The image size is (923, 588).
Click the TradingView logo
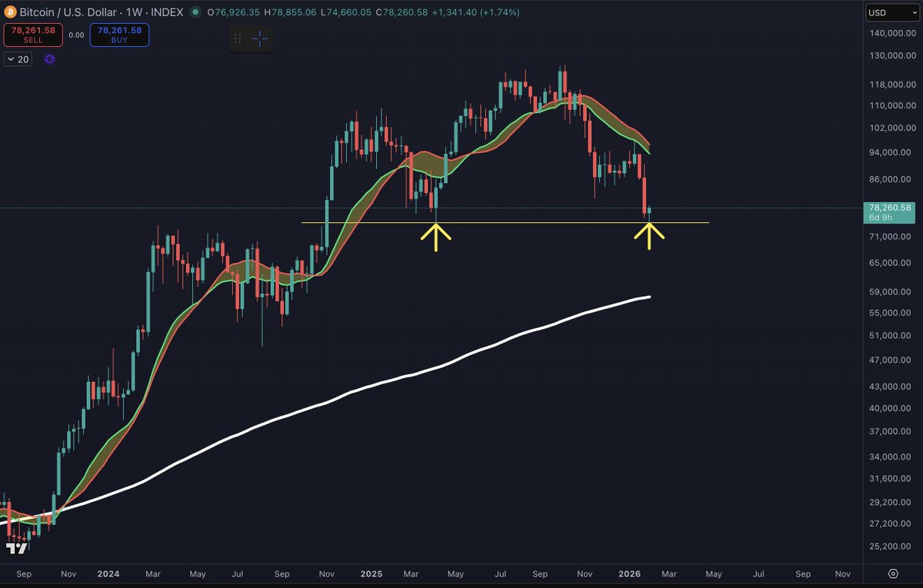click(x=17, y=548)
